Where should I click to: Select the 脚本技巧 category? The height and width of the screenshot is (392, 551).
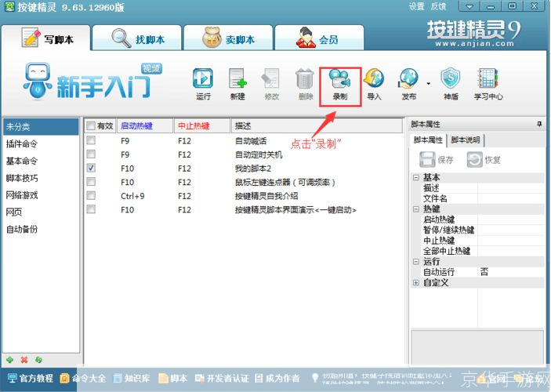pyautogui.click(x=41, y=178)
